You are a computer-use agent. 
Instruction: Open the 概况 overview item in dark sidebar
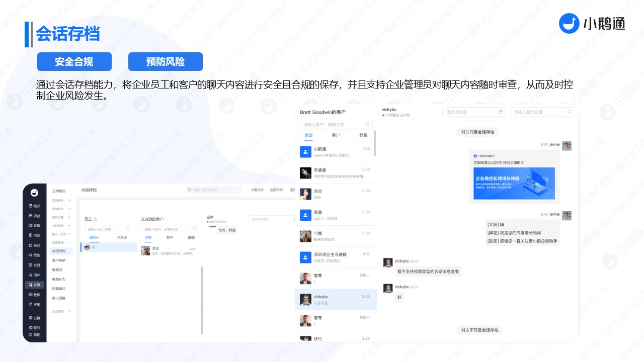point(35,206)
